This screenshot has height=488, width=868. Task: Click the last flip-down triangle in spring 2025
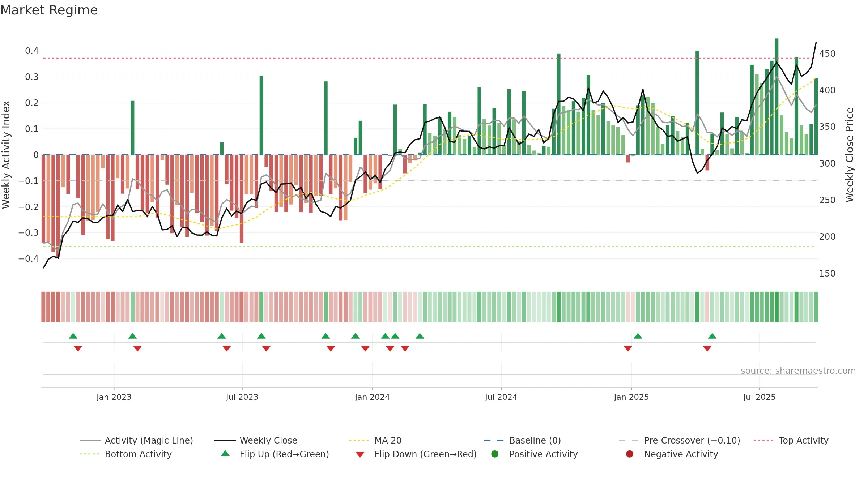click(x=707, y=349)
